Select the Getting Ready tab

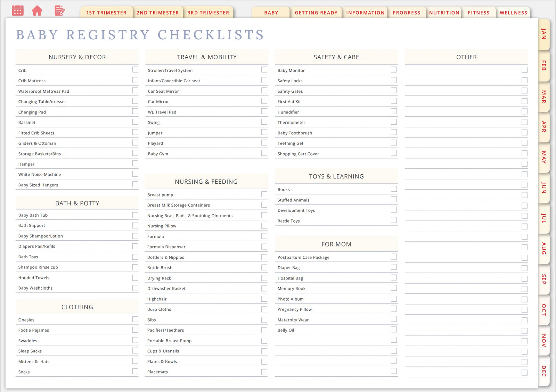316,13
